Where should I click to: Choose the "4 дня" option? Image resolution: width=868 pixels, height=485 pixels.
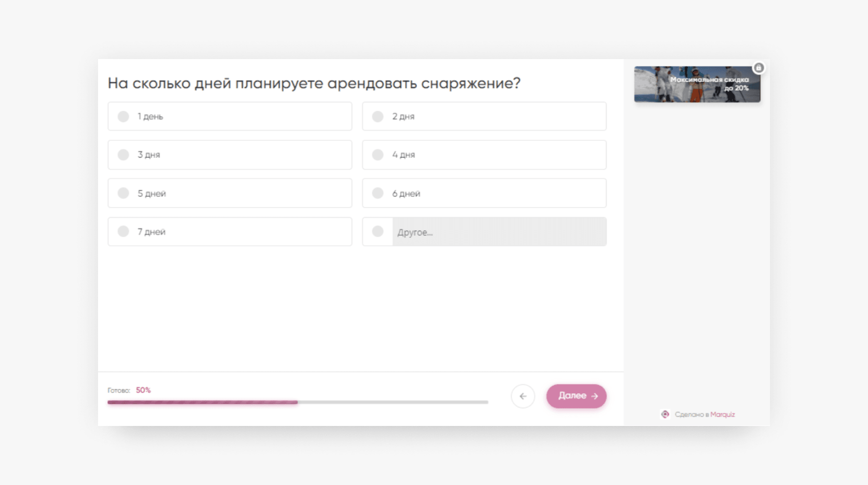point(378,155)
